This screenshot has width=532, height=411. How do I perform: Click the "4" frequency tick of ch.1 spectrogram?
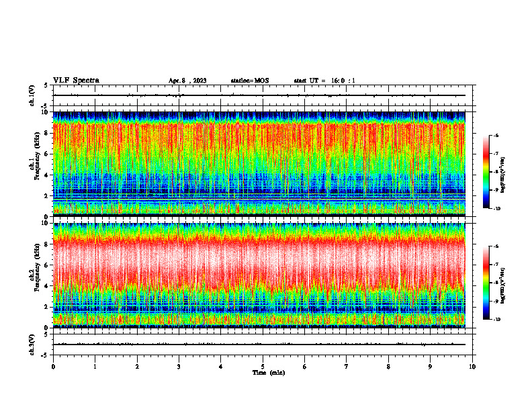pyautogui.click(x=47, y=175)
